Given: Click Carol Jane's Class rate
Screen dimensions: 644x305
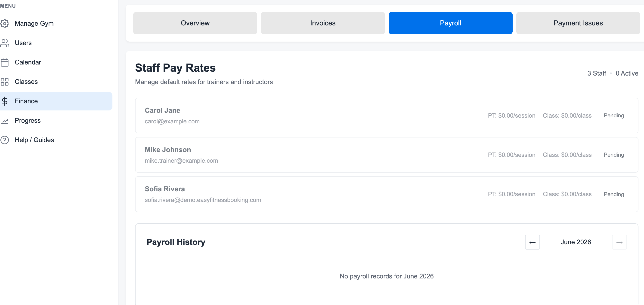Looking at the screenshot, I should pos(567,116).
